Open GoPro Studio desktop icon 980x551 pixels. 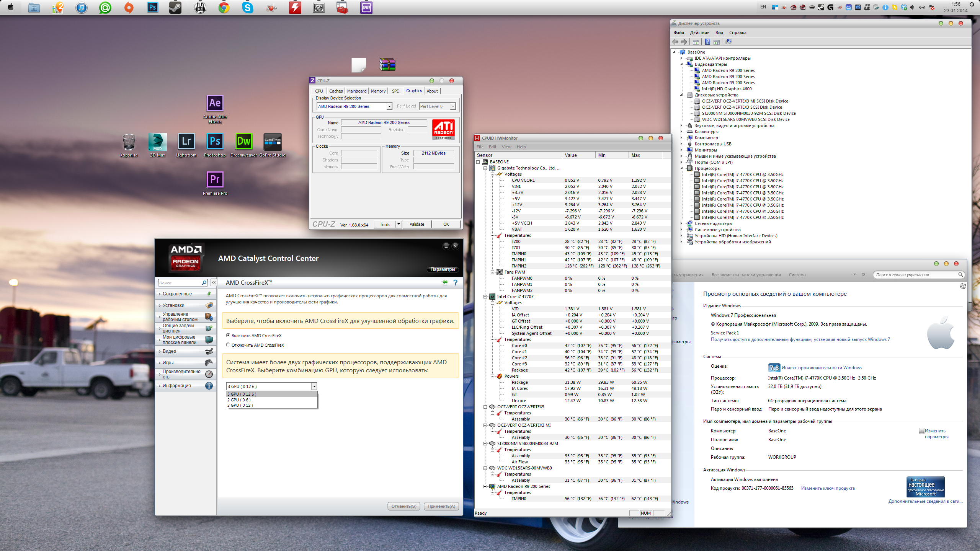(x=272, y=142)
